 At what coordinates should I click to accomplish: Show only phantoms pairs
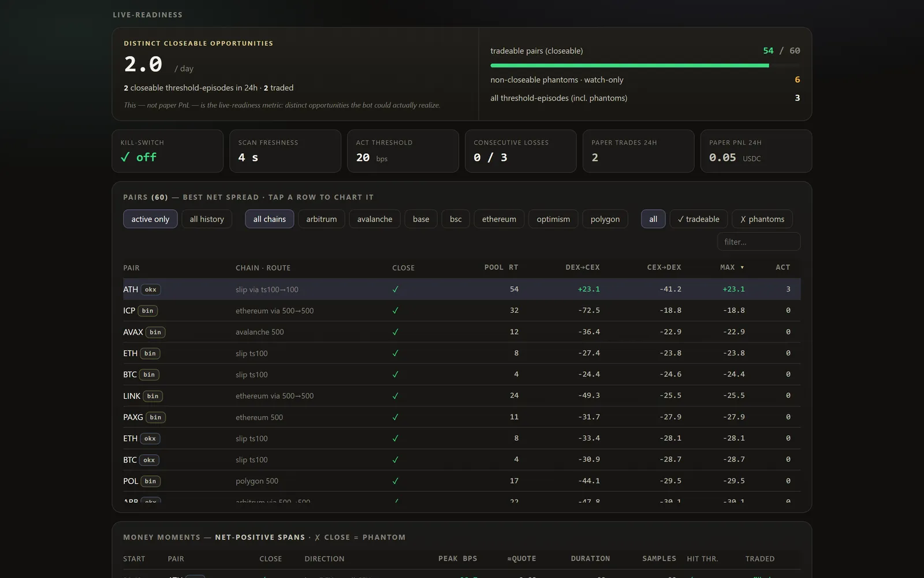click(762, 219)
